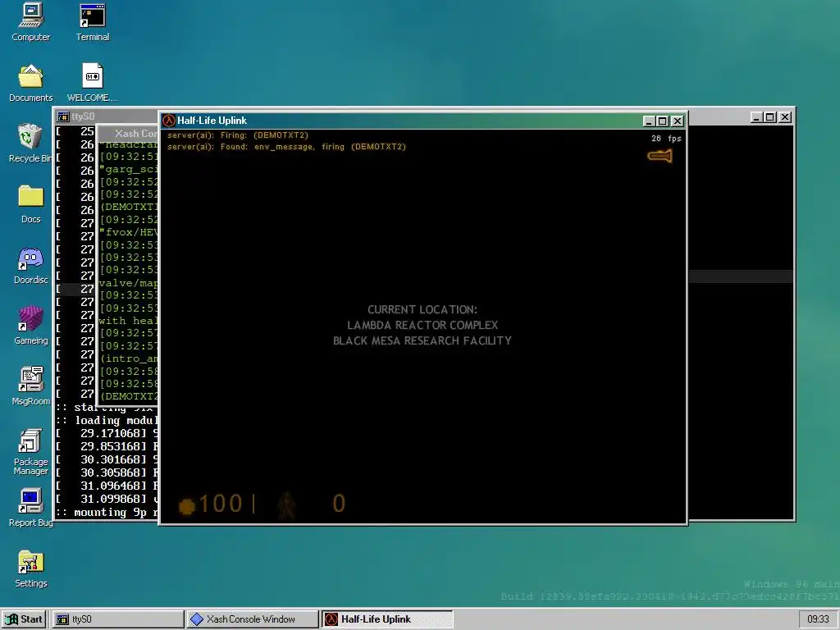The width and height of the screenshot is (840, 630).
Task: Select Half-Life Uplink taskbar button
Action: 387,619
